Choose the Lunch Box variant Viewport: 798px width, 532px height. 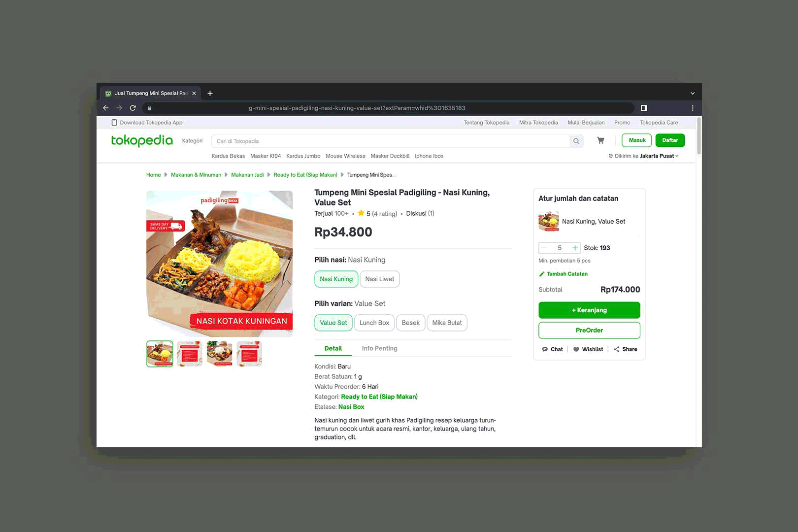[x=374, y=323]
